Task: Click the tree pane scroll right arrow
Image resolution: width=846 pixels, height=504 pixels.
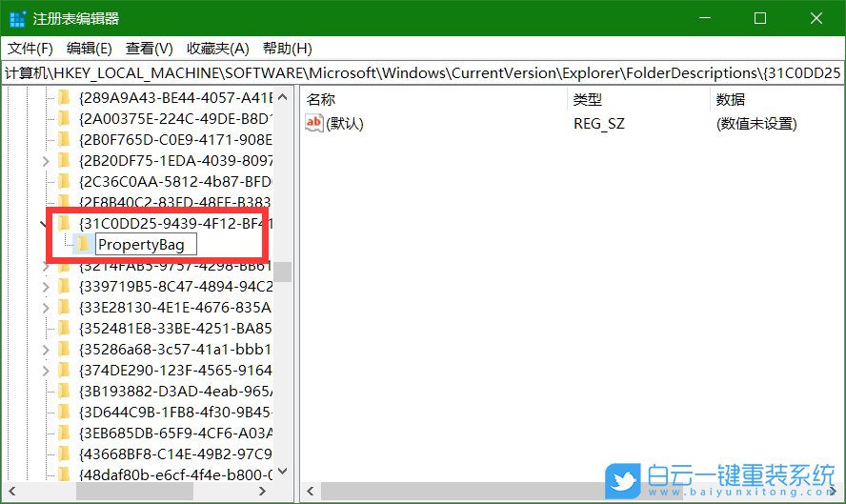Action: tap(262, 491)
